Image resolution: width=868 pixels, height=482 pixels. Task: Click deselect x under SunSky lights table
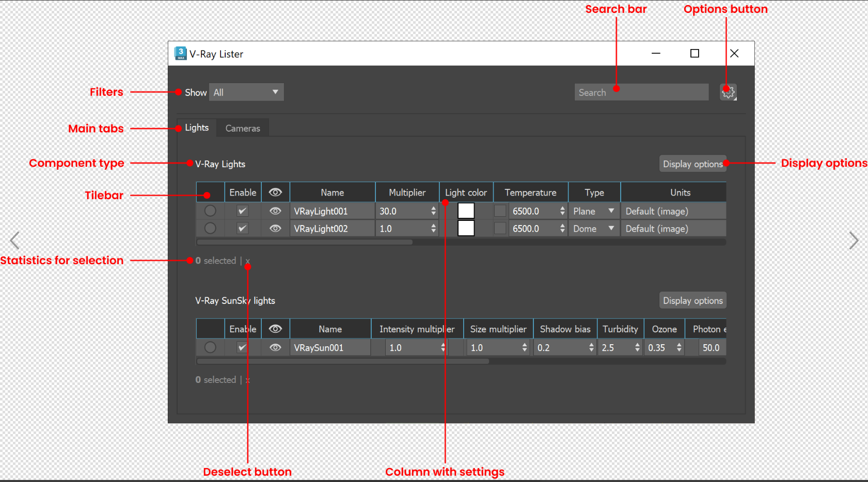click(248, 380)
